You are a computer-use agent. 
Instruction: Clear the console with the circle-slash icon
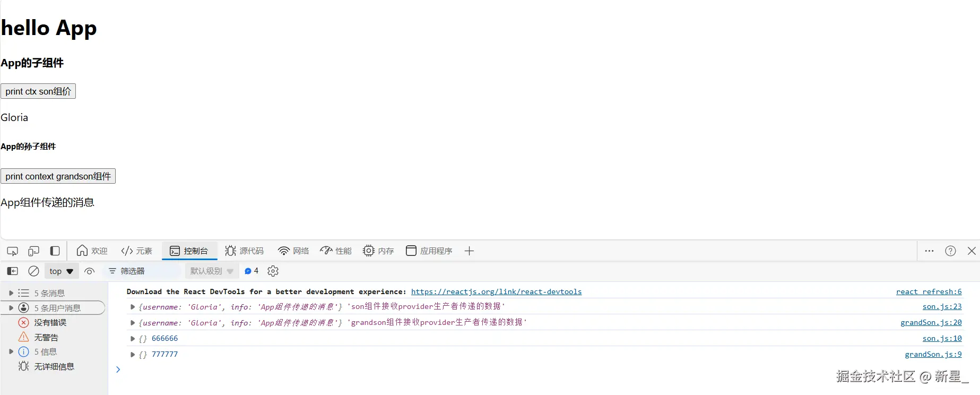coord(33,271)
